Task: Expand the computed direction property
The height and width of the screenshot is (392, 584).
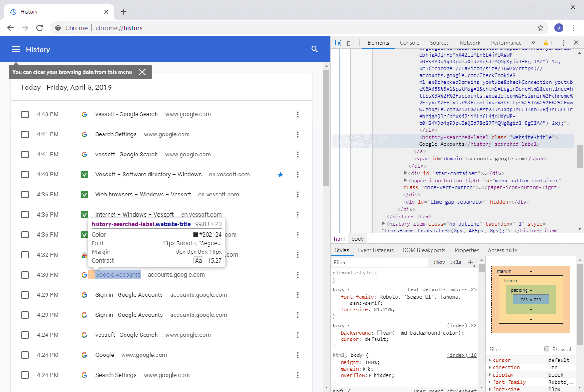Action: 490,367
